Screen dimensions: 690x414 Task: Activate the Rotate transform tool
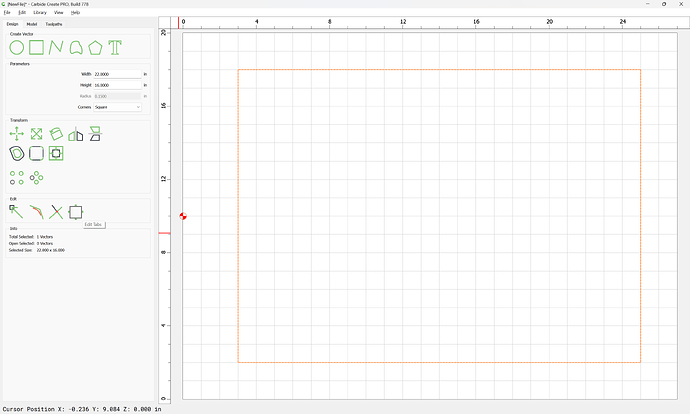[x=56, y=134]
